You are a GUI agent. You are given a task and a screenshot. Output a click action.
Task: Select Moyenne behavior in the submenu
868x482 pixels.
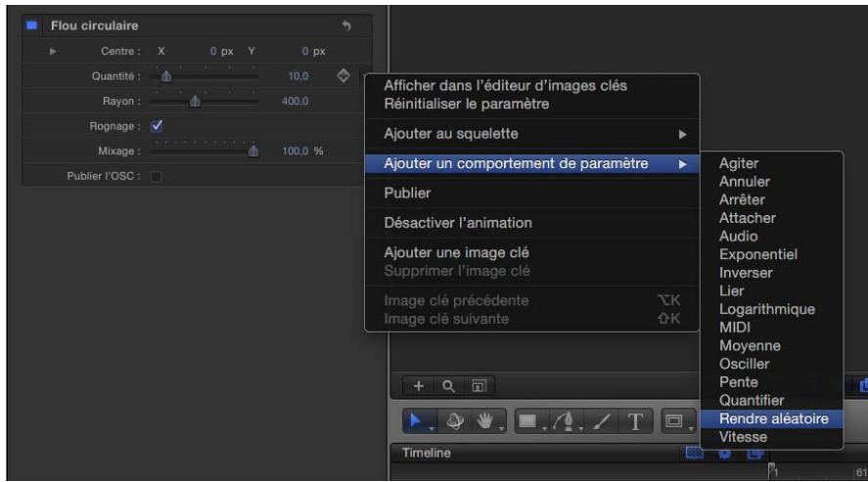(x=772, y=346)
